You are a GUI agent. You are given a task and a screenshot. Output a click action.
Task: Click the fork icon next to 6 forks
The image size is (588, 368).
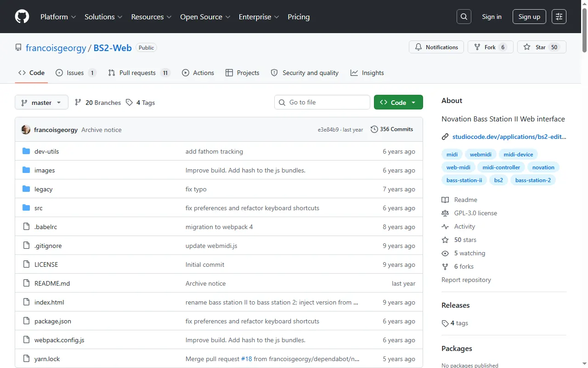point(445,266)
